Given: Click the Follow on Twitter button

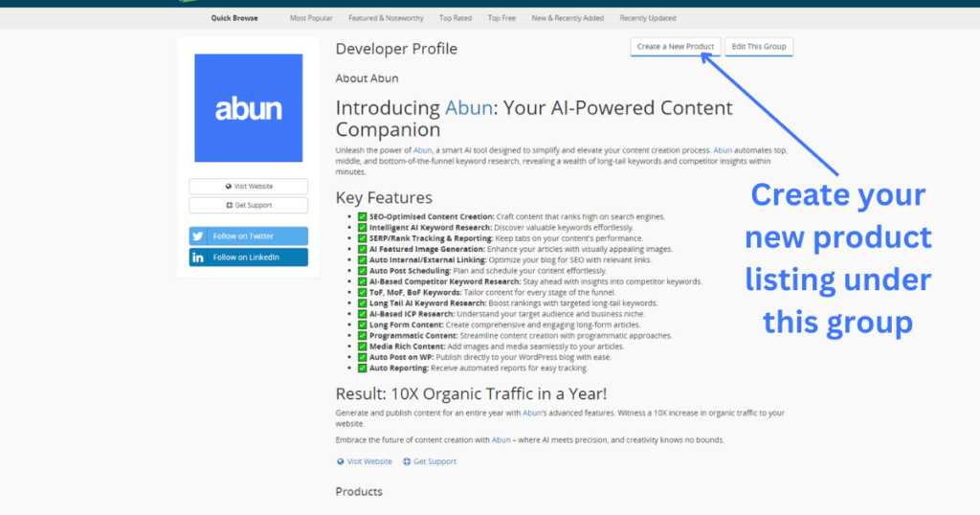Looking at the screenshot, I should point(248,235).
